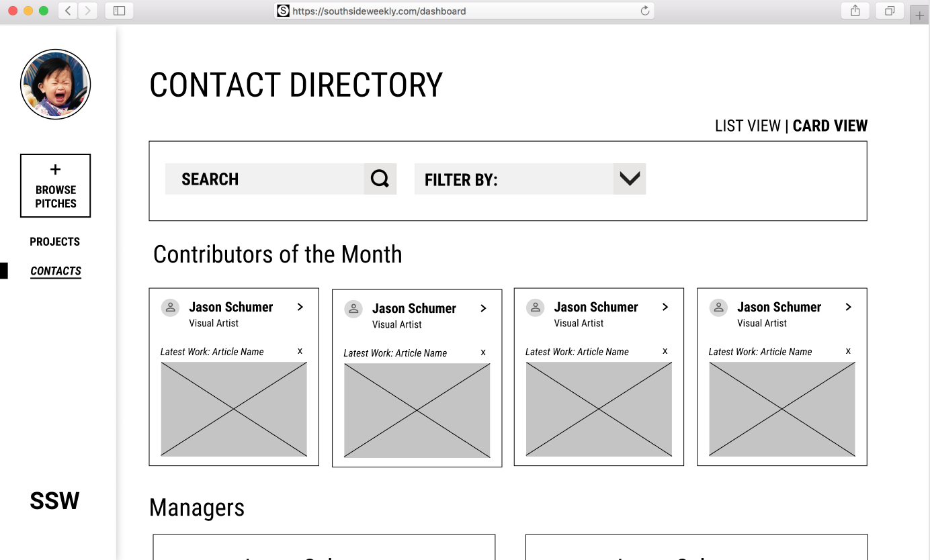930x560 pixels.
Task: Select Card View
Action: tap(830, 126)
